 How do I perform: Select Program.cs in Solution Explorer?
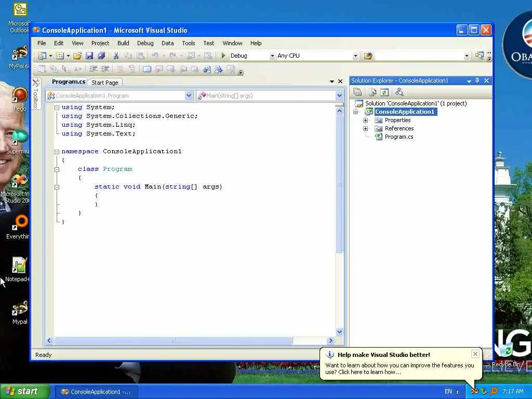pyautogui.click(x=398, y=137)
